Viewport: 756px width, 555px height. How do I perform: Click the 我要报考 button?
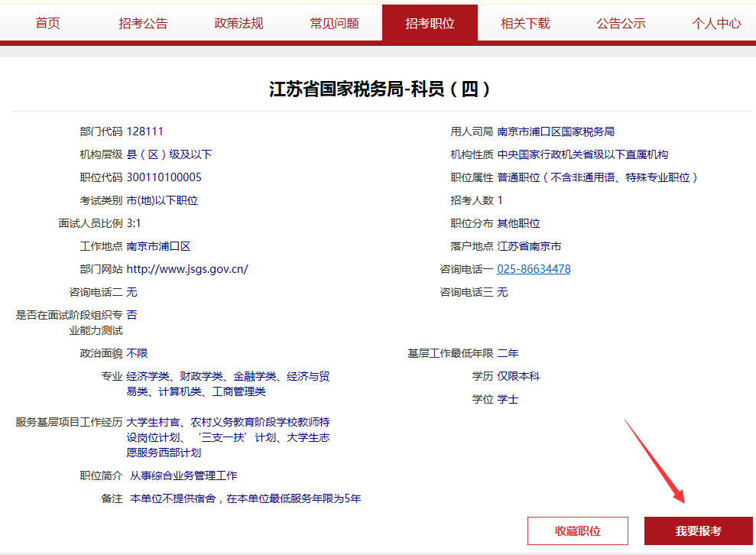tap(698, 531)
